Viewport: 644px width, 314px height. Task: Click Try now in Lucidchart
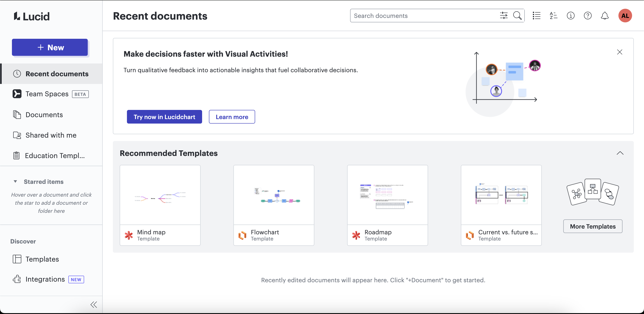[x=164, y=117]
